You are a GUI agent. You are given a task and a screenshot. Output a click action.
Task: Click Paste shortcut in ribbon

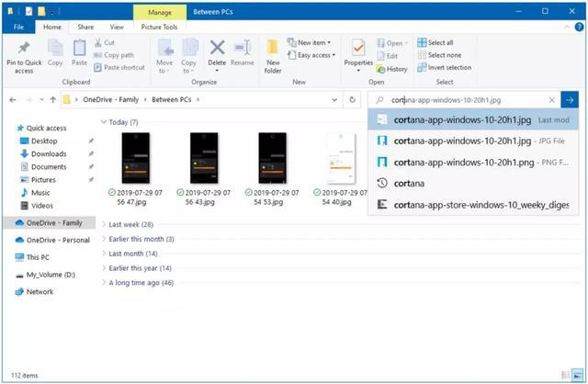[x=119, y=67]
